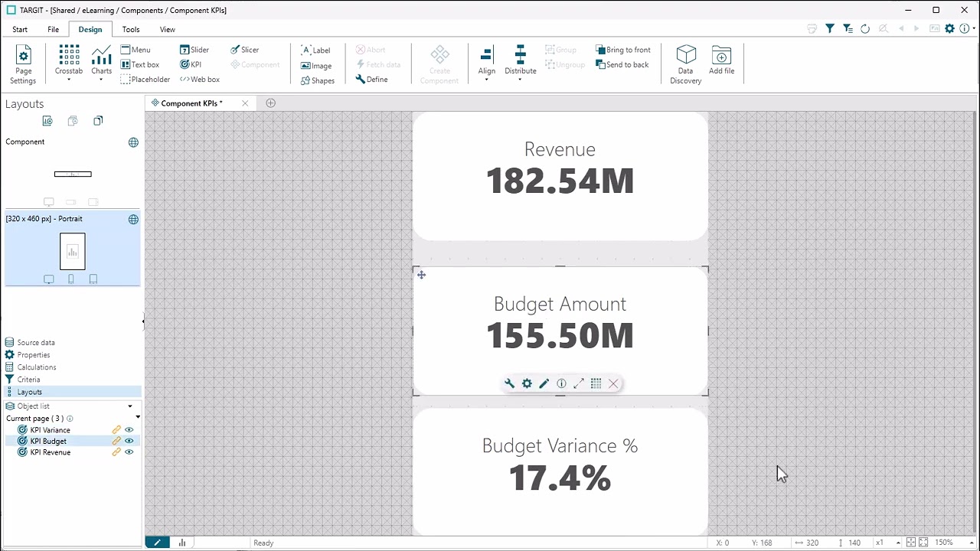Open the settings gear in the header

[949, 29]
